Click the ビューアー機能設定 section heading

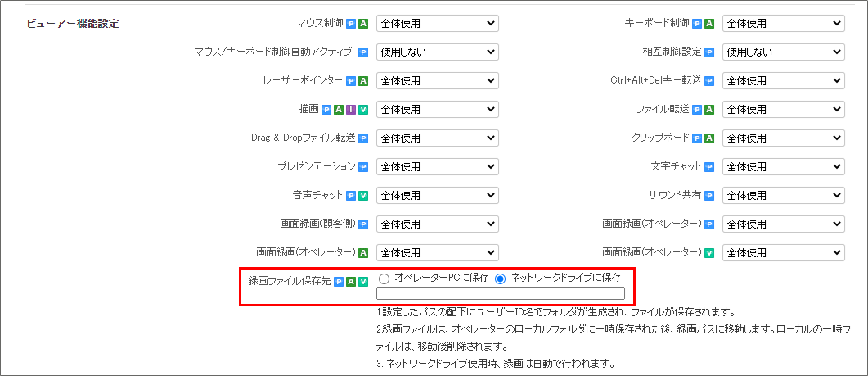pos(73,24)
